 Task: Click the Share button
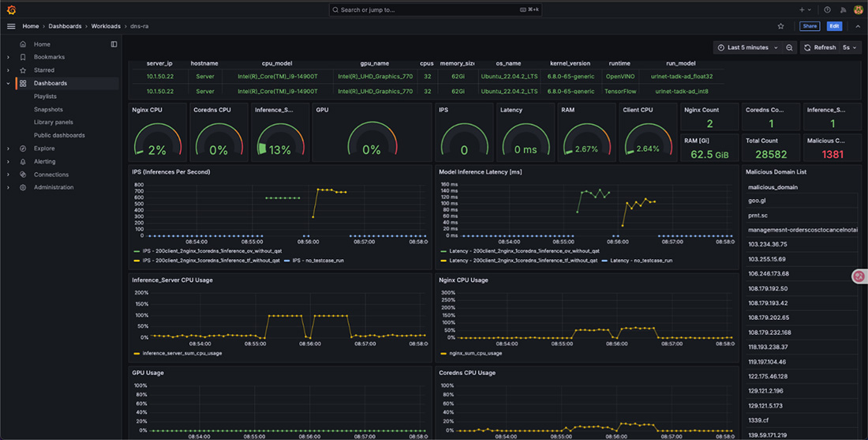pos(810,26)
